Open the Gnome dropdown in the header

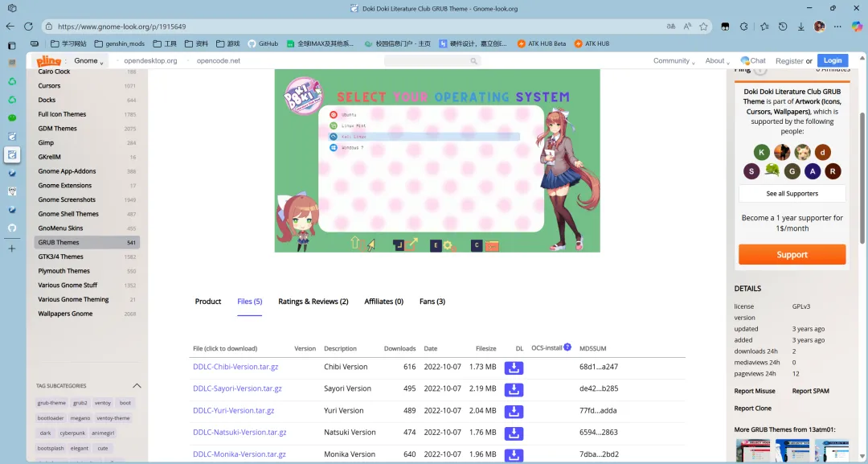(x=88, y=61)
